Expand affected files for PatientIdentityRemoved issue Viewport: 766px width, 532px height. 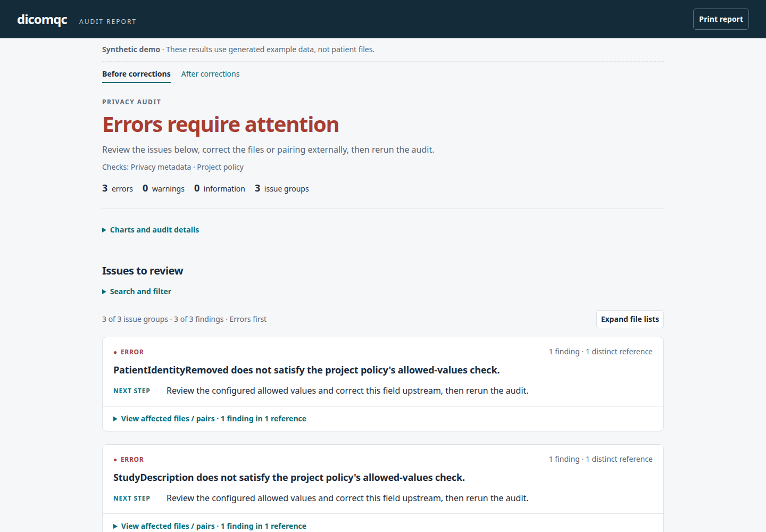[x=210, y=419]
